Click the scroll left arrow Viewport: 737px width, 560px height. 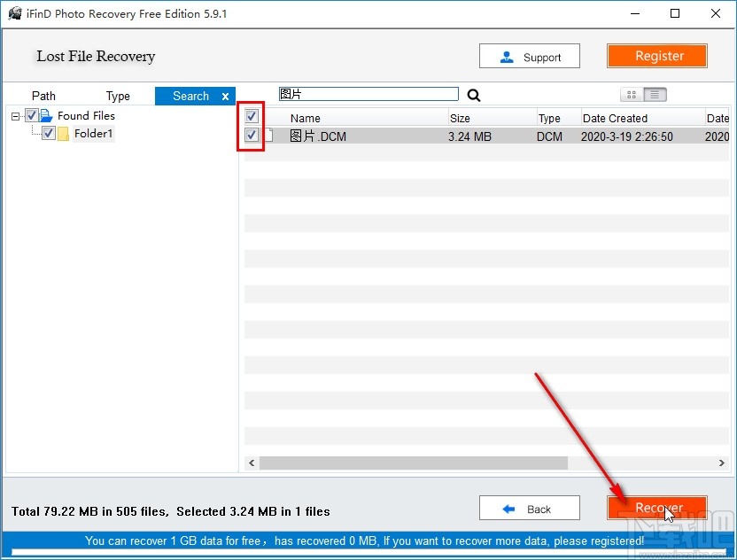tap(252, 463)
